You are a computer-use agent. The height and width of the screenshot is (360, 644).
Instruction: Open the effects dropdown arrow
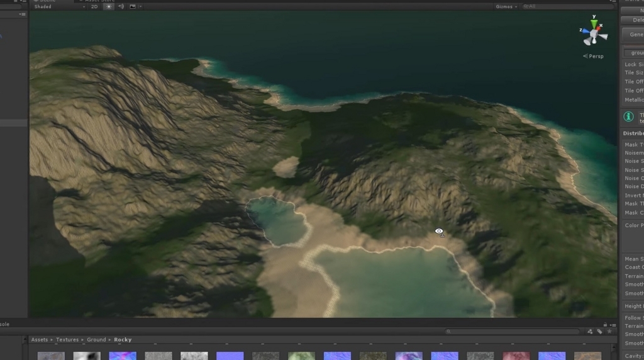(140, 6)
